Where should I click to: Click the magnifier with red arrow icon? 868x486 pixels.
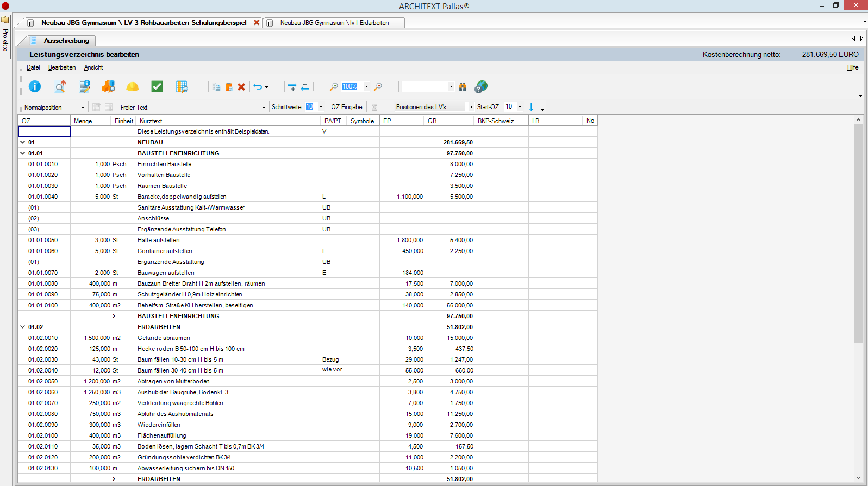[x=60, y=86]
